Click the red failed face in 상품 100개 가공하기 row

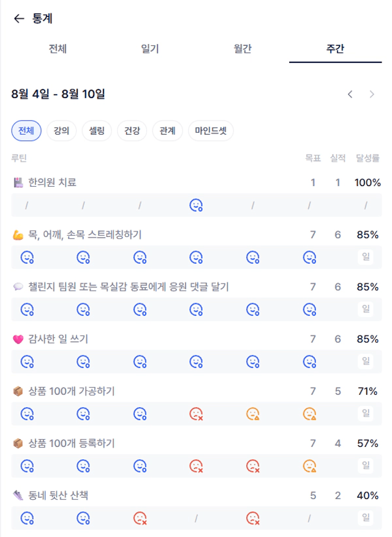pos(196,414)
